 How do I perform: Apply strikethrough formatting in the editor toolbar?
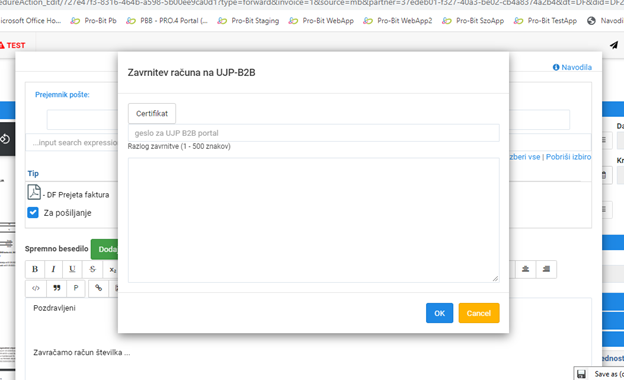pyautogui.click(x=92, y=269)
